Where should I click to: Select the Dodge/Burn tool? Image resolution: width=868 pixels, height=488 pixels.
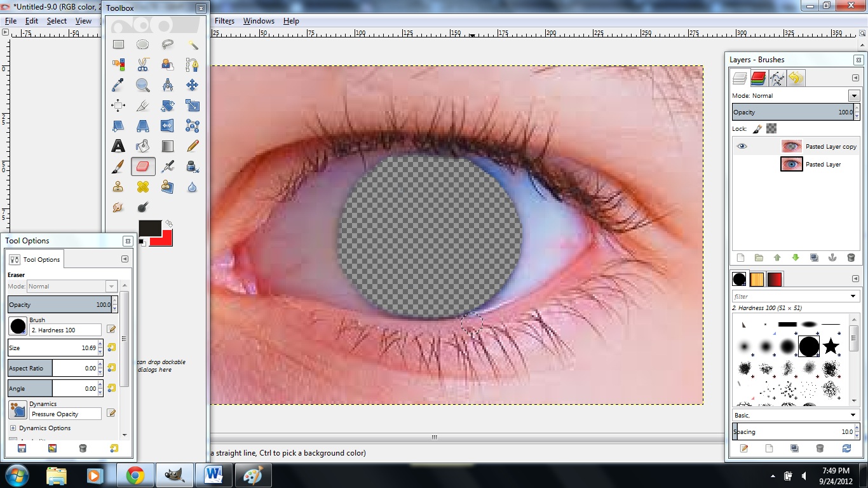[143, 207]
